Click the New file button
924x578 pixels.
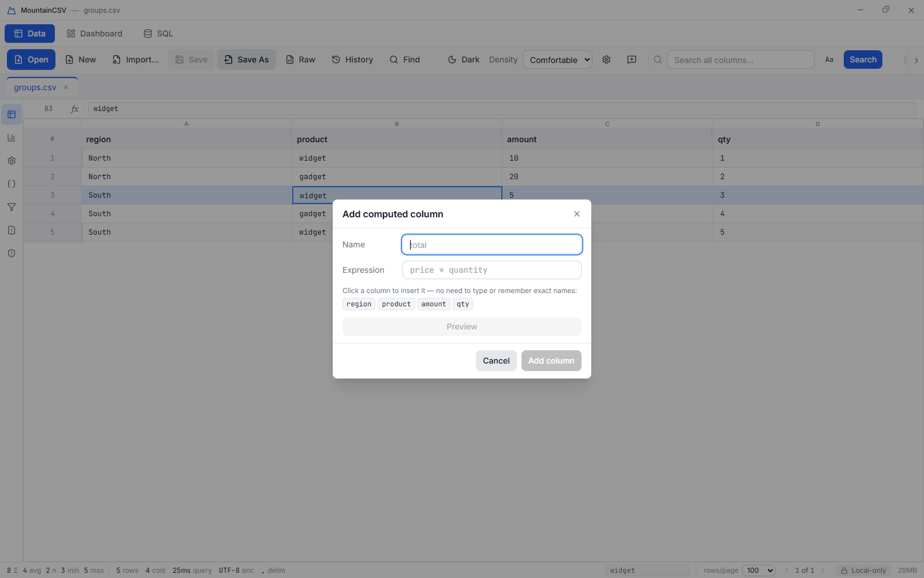[81, 60]
